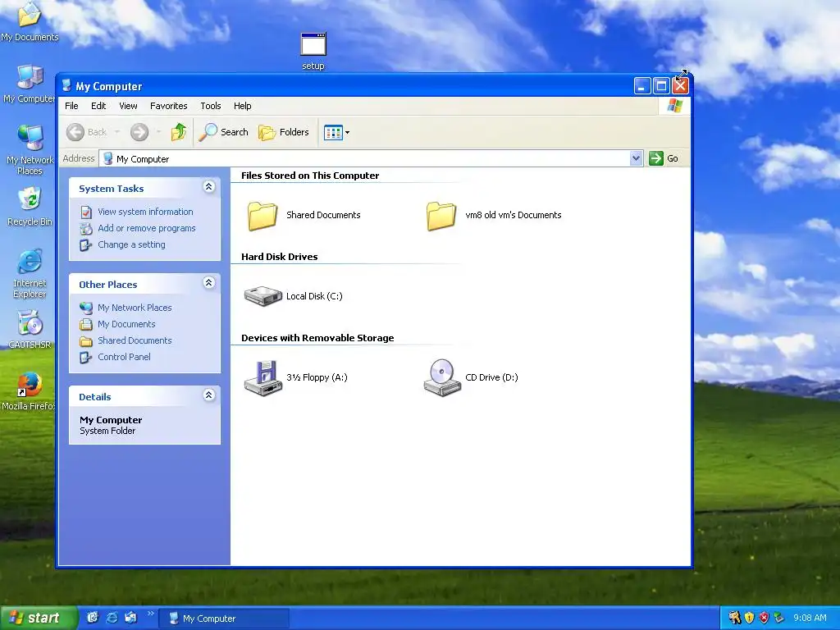Open the File menu
The width and height of the screenshot is (840, 630).
71,106
